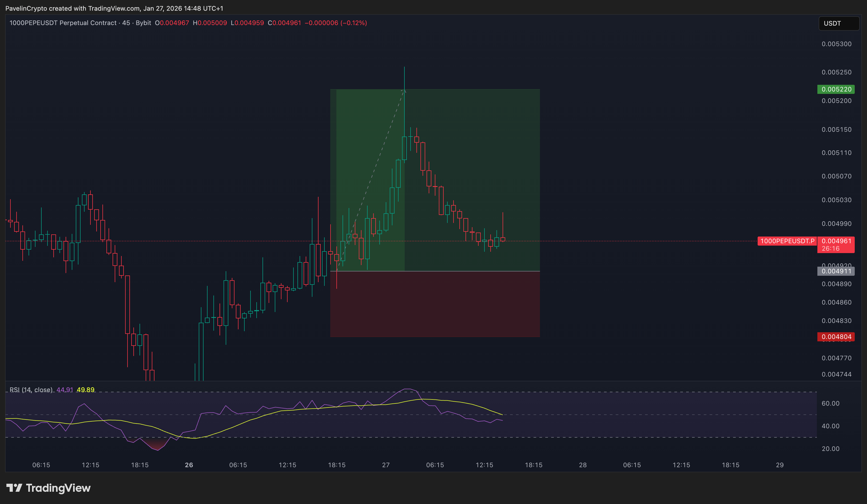Viewport: 867px width, 504px height.
Task: Click the current price 0.004961 countdown label
Action: 836,245
